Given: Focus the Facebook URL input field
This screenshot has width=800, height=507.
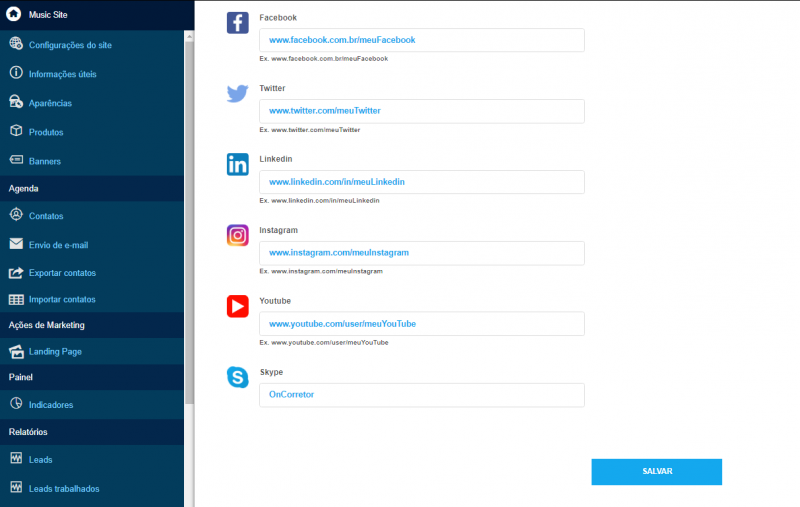Looking at the screenshot, I should (x=422, y=40).
